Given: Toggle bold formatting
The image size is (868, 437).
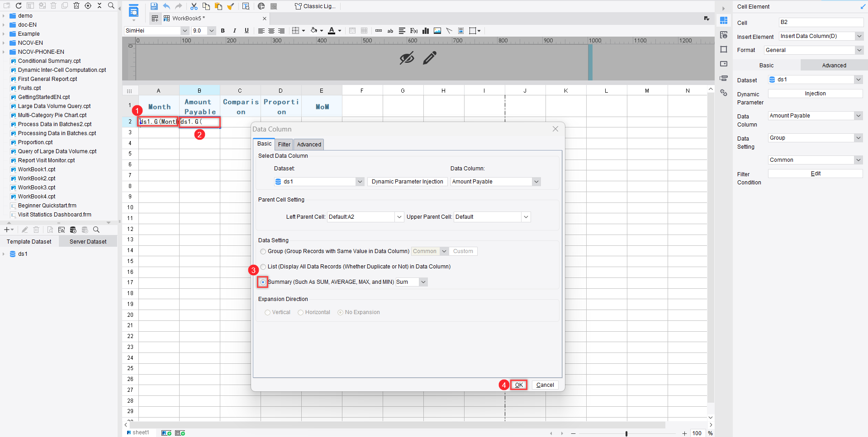Looking at the screenshot, I should (x=223, y=31).
